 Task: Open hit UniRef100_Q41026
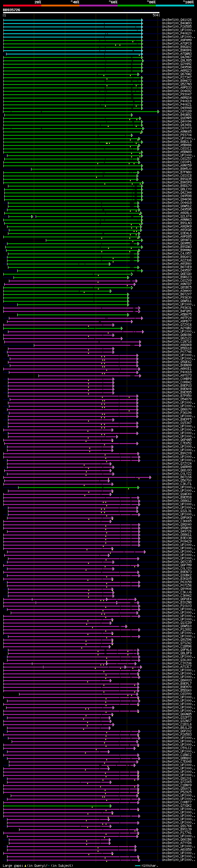pos(177,20)
